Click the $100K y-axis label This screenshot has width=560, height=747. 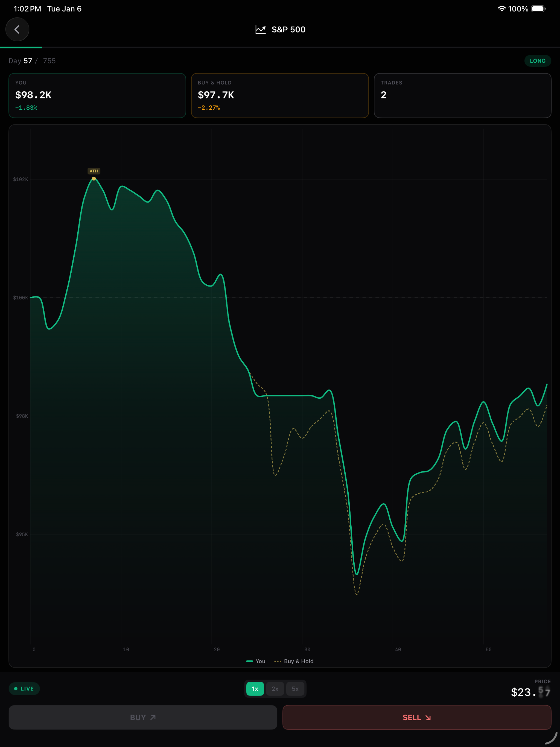[x=21, y=297]
